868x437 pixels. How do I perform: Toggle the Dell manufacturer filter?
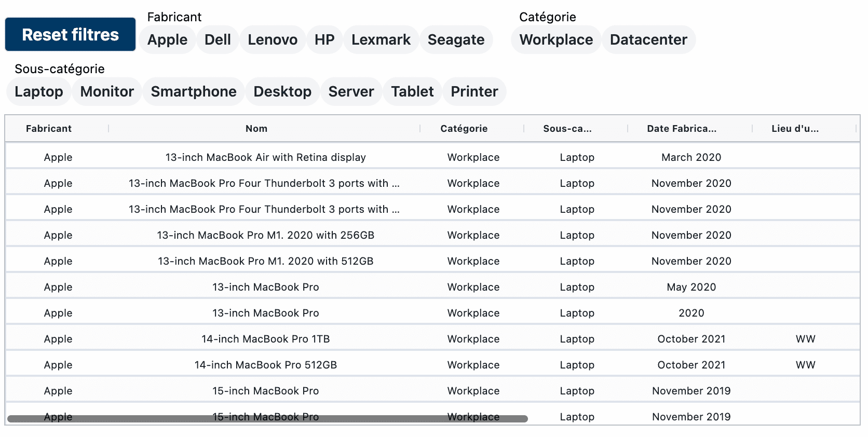point(218,40)
